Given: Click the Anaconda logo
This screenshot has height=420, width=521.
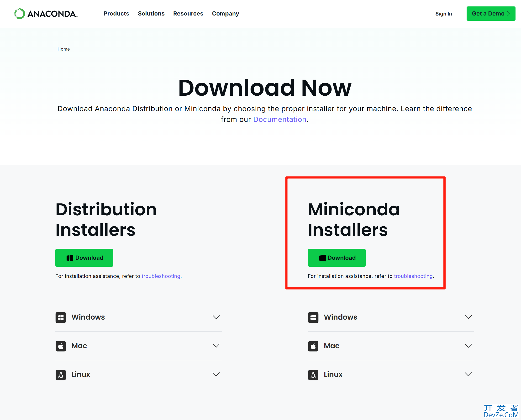Looking at the screenshot, I should [x=46, y=14].
